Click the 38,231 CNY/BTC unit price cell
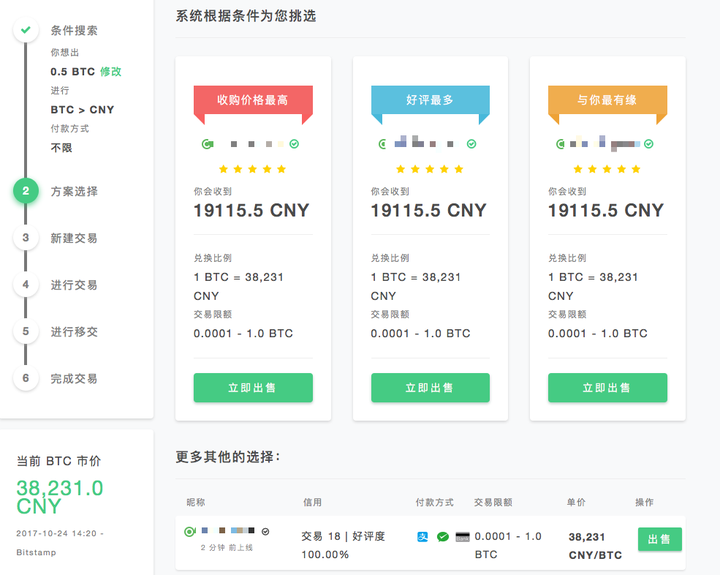720x575 pixels. (595, 546)
